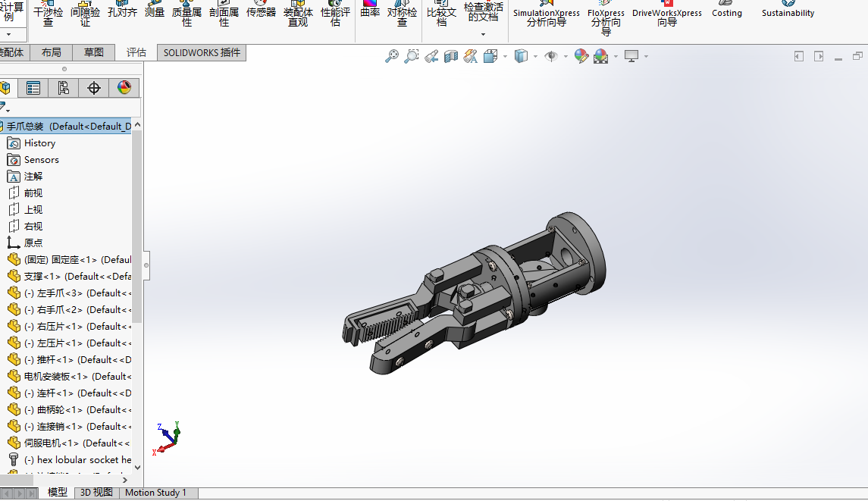Switch to PropertyManager tab icon
The width and height of the screenshot is (868, 501).
(x=33, y=88)
